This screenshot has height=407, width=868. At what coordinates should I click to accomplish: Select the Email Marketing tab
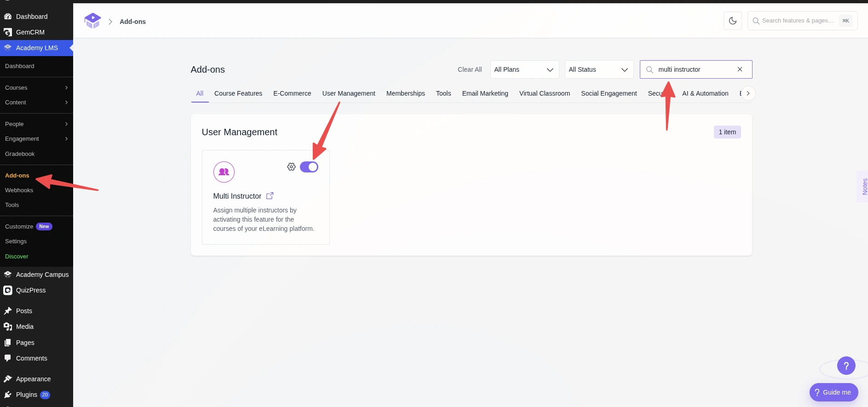485,93
